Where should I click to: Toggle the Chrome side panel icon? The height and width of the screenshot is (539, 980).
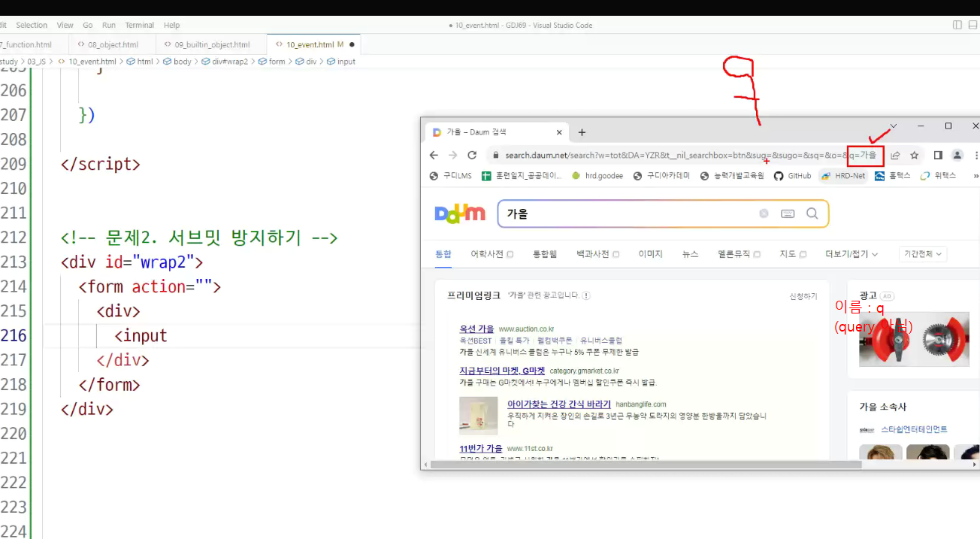938,155
